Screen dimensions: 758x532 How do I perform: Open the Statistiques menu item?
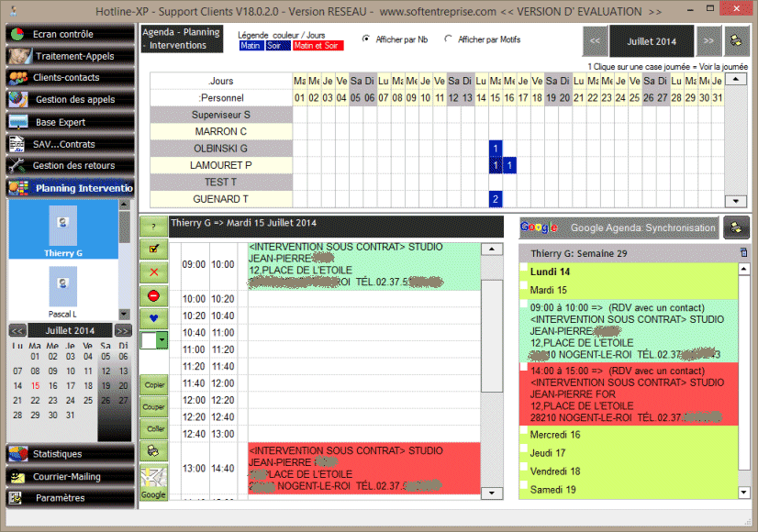[68, 454]
